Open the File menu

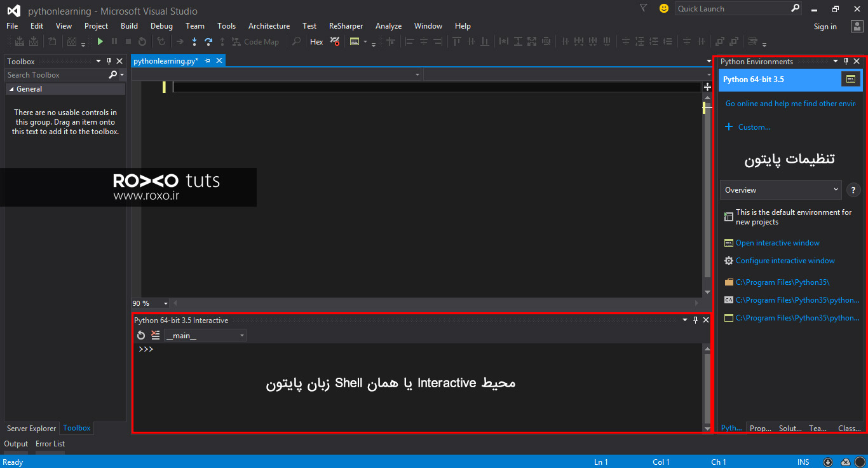tap(12, 26)
